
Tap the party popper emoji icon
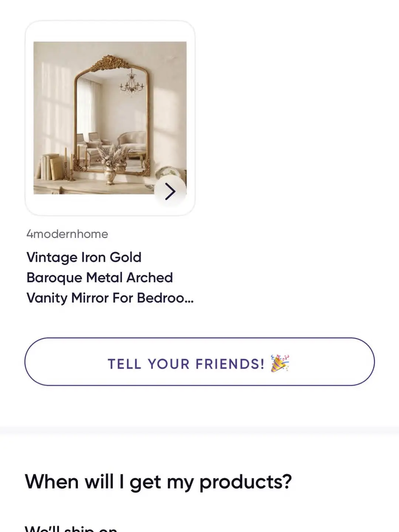[280, 364]
